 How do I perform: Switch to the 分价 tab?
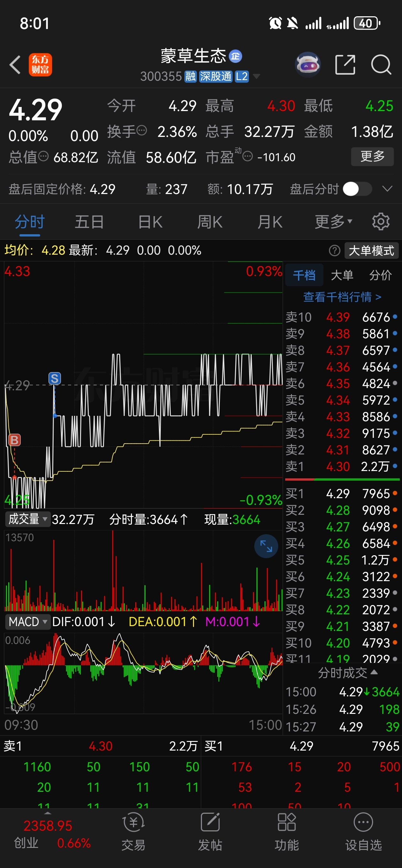380,275
